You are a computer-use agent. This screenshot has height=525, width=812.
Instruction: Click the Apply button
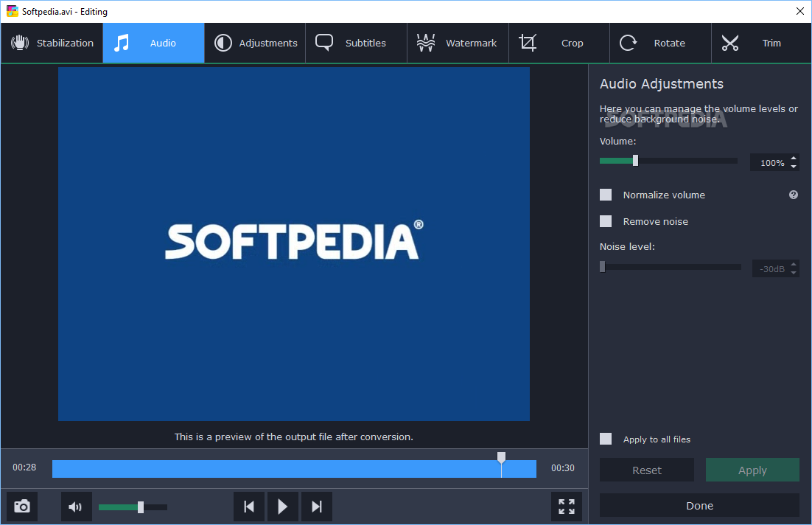coord(752,470)
